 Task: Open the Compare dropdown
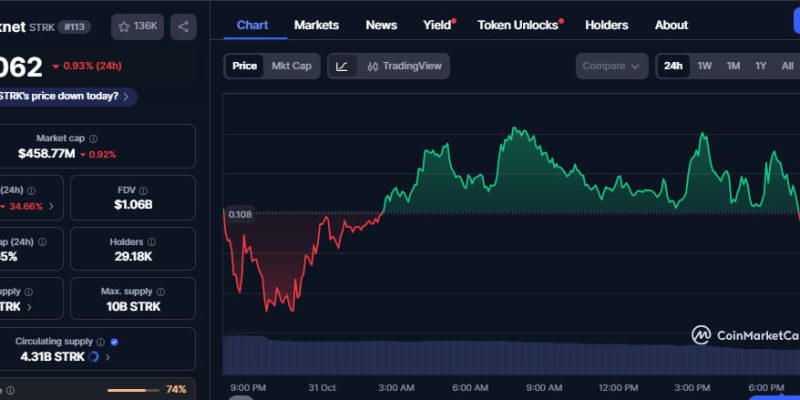click(x=611, y=66)
